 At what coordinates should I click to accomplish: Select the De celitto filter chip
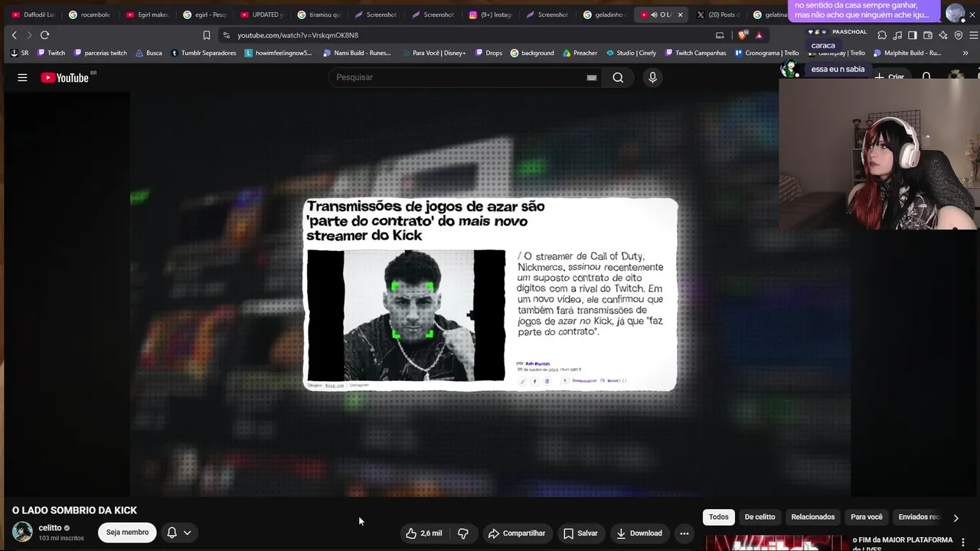[x=760, y=517]
